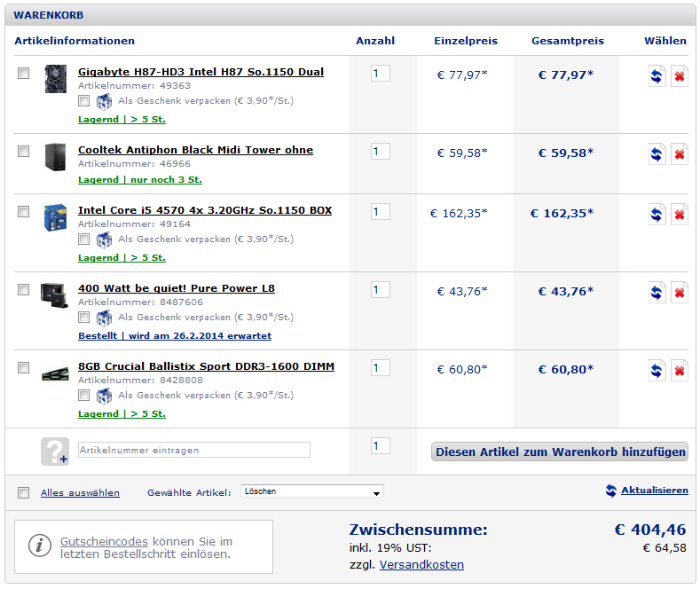The image size is (700, 589).
Task: Focus the Artikelnummer eintragen field
Action: click(x=193, y=451)
